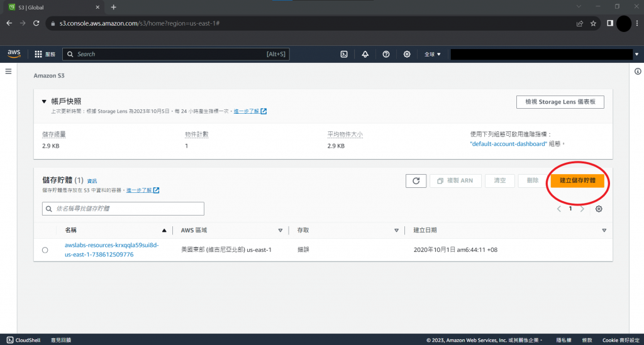Click the orange create bucket button

pos(577,180)
